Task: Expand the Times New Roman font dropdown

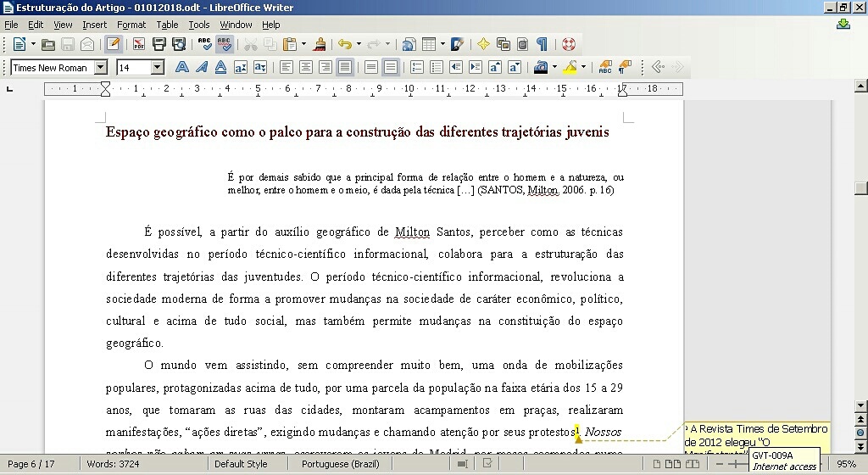Action: click(101, 67)
